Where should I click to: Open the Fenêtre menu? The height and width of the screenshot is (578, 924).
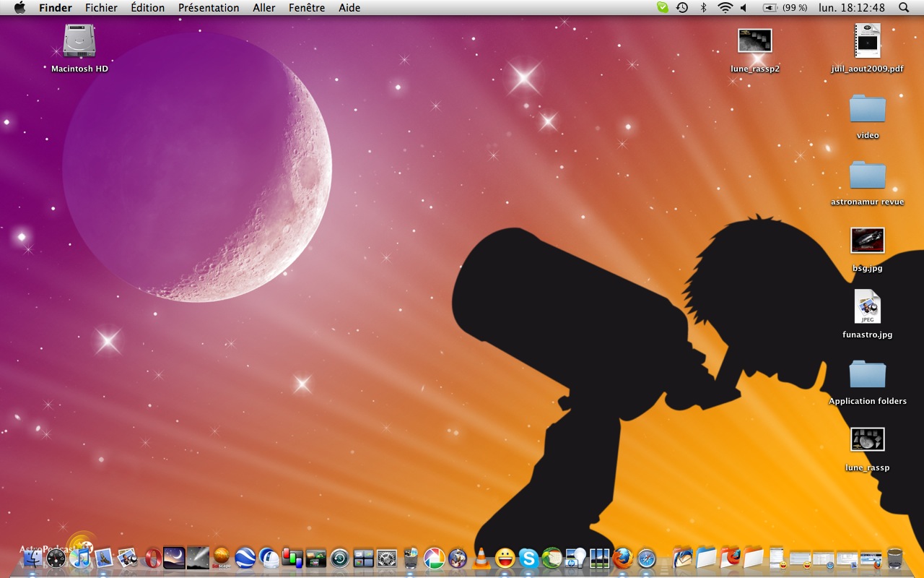coord(307,8)
